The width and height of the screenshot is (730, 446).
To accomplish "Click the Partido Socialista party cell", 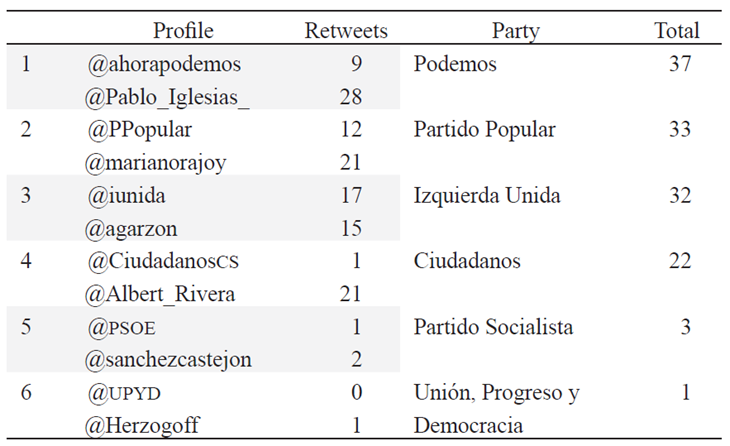I will 493,328.
